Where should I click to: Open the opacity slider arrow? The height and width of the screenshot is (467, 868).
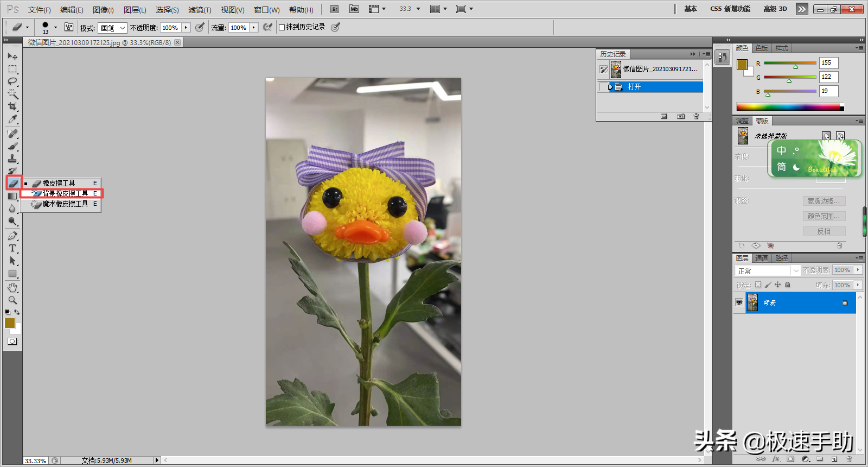[x=186, y=27]
